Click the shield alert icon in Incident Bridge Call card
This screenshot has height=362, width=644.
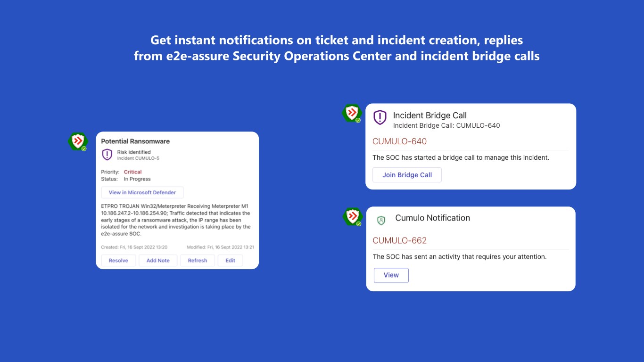[x=380, y=118]
